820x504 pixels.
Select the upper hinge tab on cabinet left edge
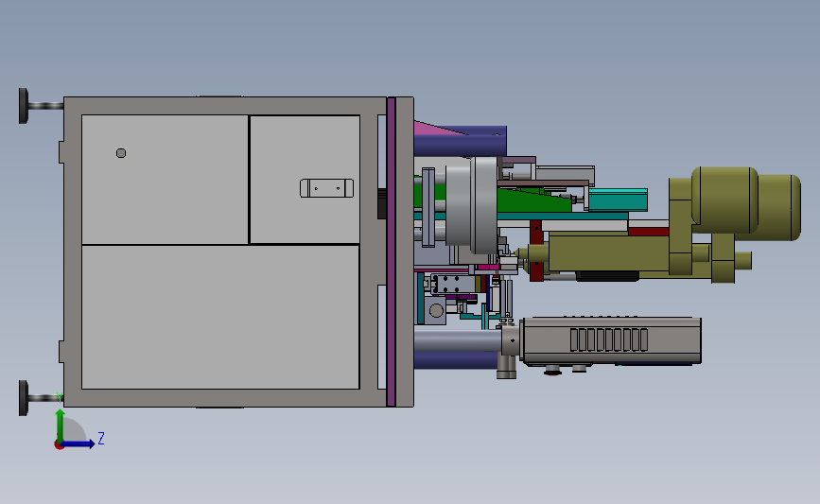(61, 151)
